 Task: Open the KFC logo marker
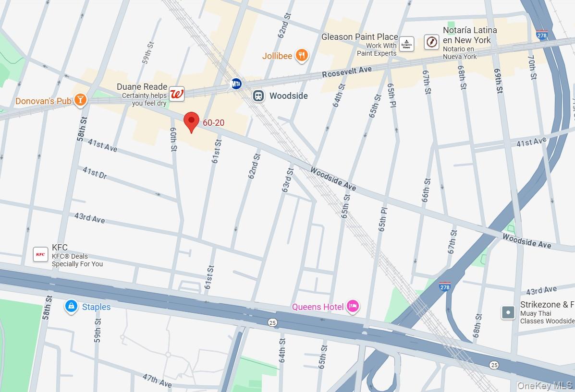[x=40, y=254]
